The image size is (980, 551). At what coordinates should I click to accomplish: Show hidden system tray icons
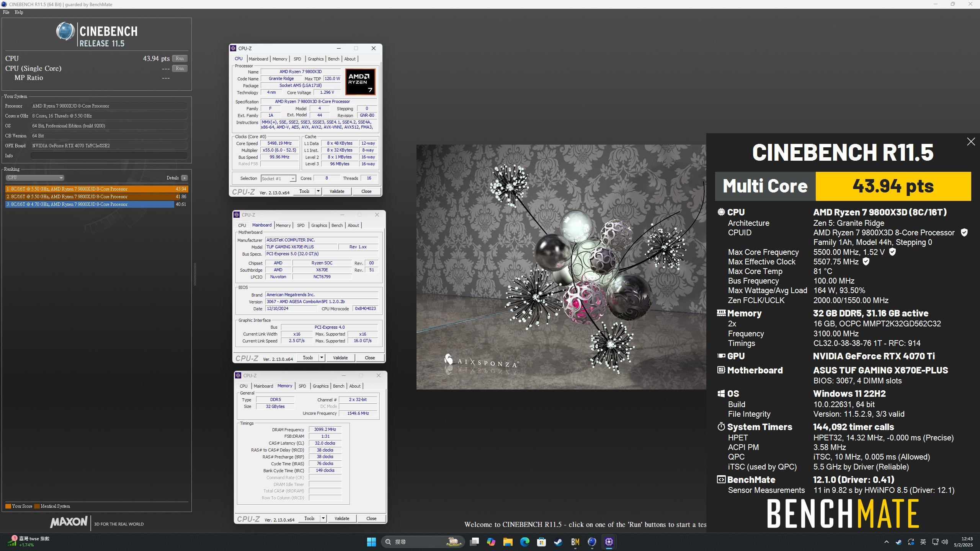pos(887,542)
